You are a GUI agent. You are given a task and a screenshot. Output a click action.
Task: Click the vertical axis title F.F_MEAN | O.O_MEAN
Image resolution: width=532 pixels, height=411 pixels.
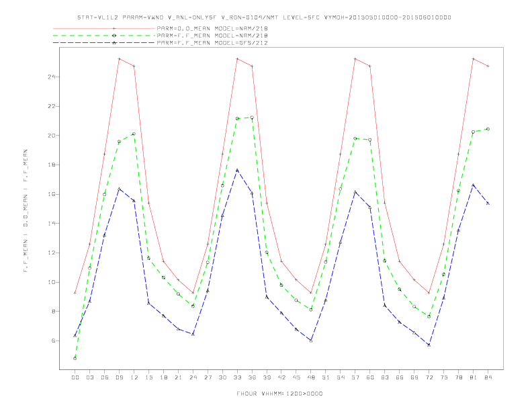(x=26, y=211)
